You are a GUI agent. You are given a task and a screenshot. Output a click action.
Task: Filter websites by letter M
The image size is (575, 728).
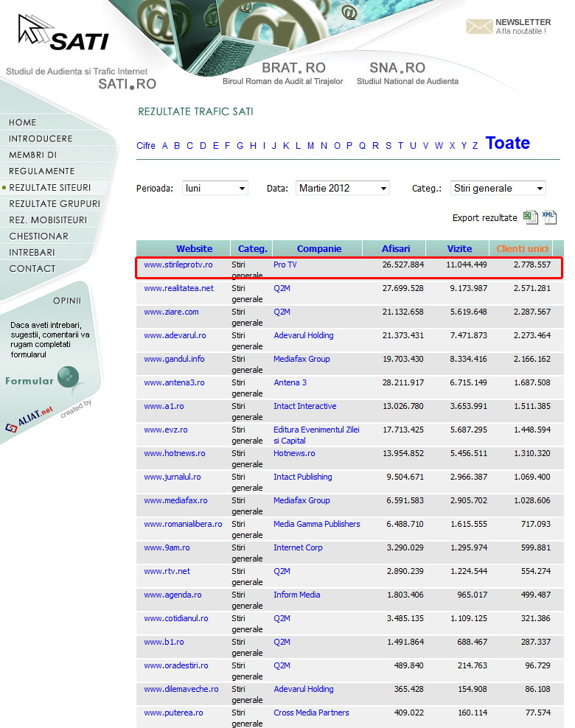[x=310, y=146]
